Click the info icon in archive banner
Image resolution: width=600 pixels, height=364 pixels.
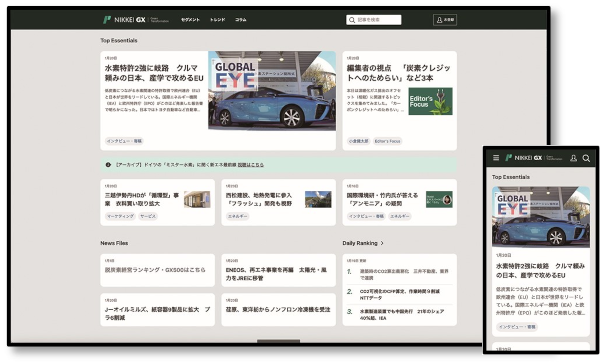108,165
